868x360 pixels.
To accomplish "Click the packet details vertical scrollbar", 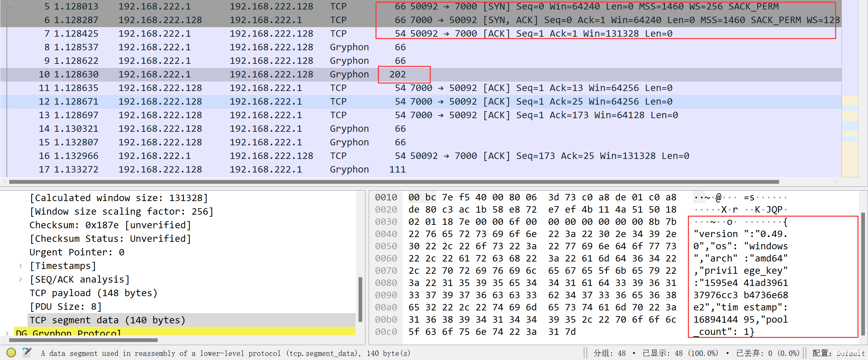I will click(360, 299).
